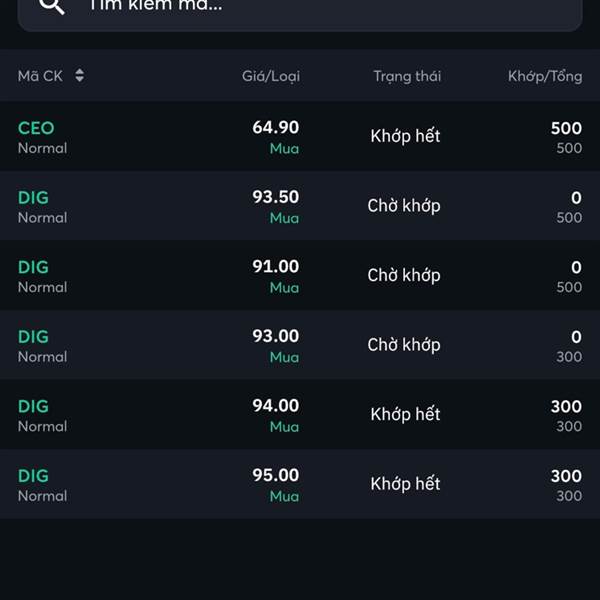The height and width of the screenshot is (600, 600).
Task: Tap Chờ khớp status for 91.00 order
Action: (x=404, y=276)
